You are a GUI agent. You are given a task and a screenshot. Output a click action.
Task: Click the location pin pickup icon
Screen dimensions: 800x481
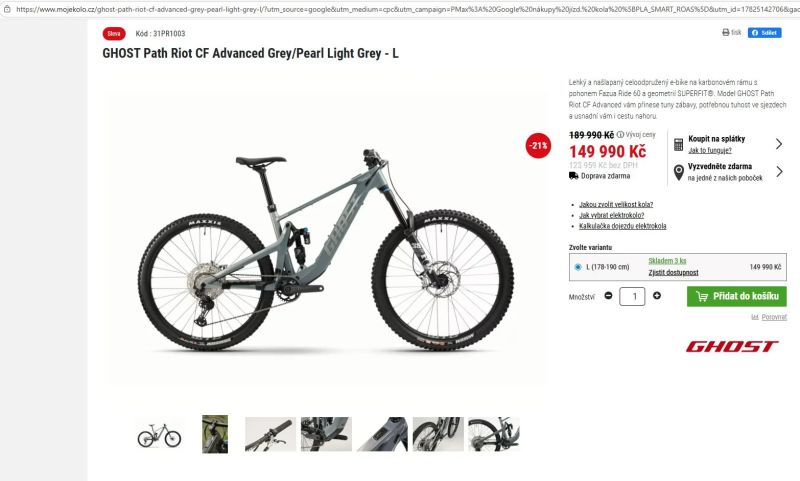pyautogui.click(x=678, y=172)
